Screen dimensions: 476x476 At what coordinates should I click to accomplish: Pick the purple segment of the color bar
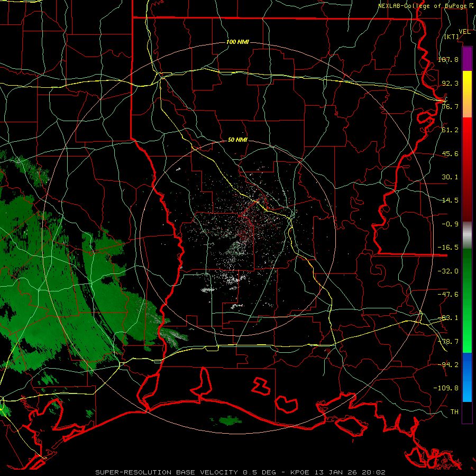coord(467,59)
